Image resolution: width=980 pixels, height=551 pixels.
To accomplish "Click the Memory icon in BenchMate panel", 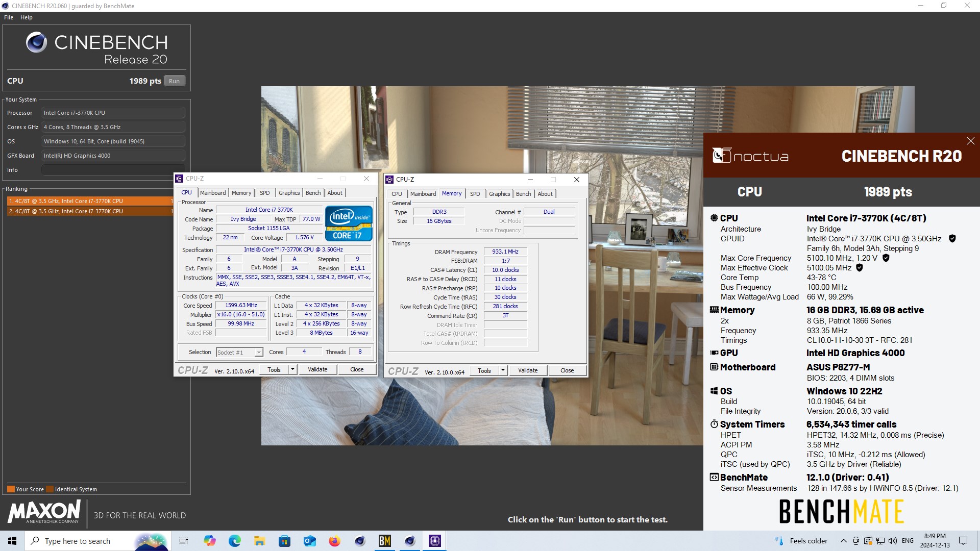I will pos(714,310).
